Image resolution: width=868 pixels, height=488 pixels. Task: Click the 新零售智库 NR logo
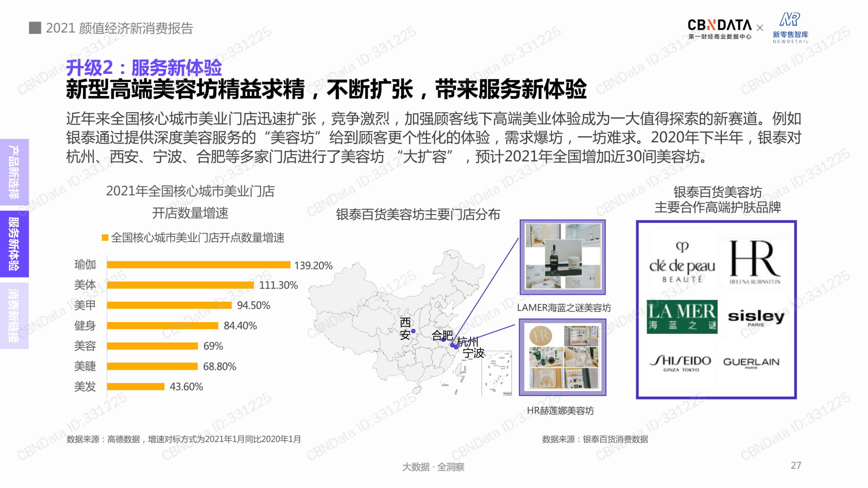click(790, 28)
